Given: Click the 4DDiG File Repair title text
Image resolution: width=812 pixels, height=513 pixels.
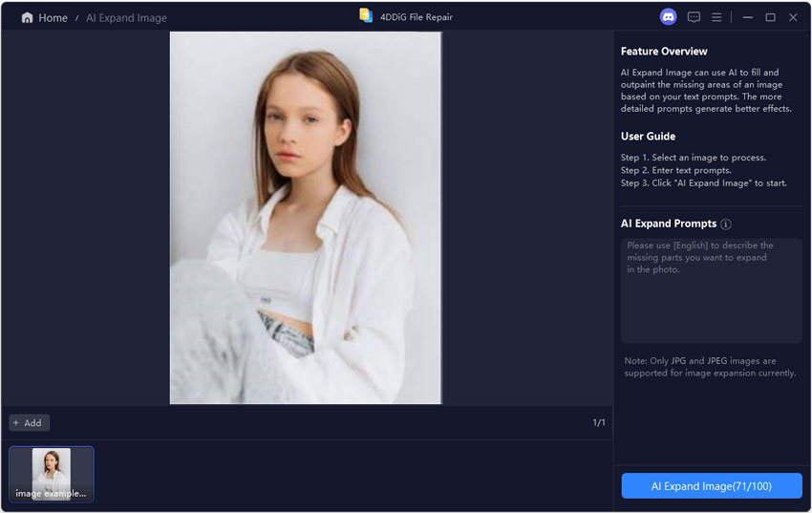Looking at the screenshot, I should point(417,17).
